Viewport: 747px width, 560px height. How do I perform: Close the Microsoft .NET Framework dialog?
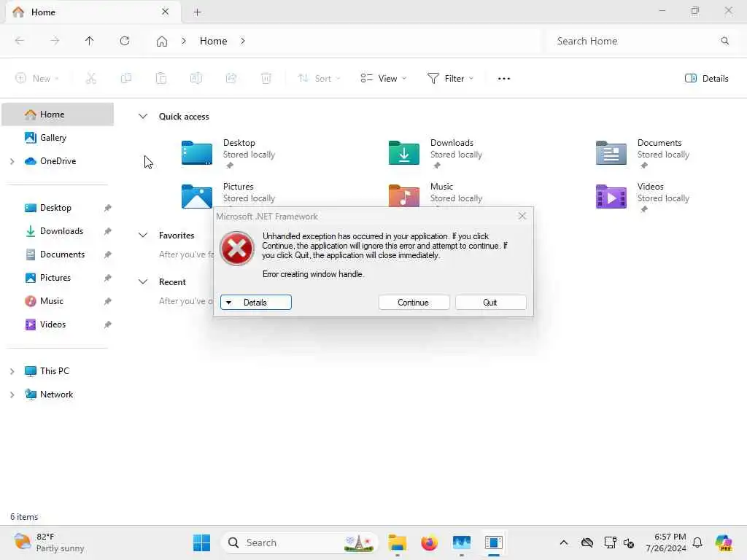522,216
